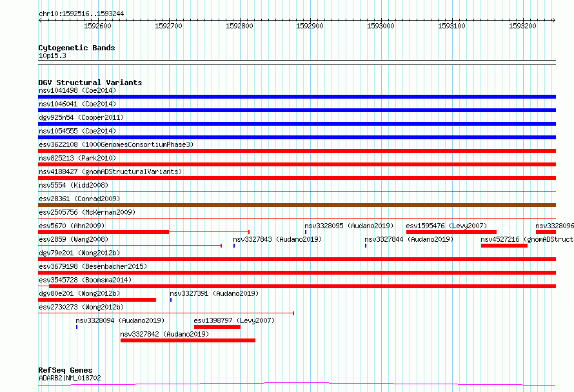
Task: Select the brown esv28361 (Conrad2009) bar
Action: click(x=297, y=205)
